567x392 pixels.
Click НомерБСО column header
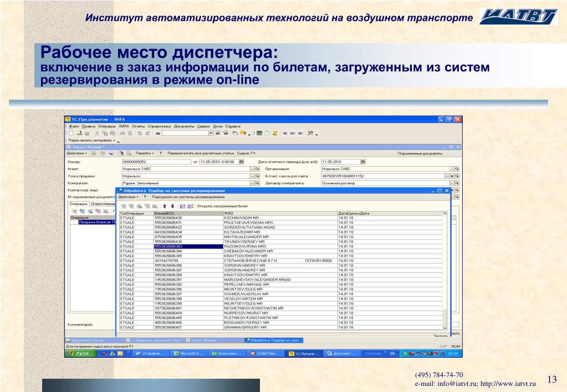pyautogui.click(x=188, y=214)
